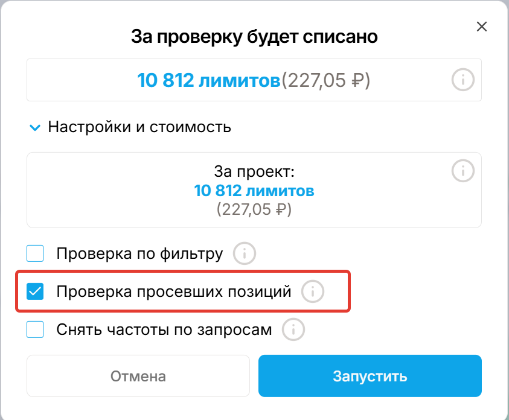
Task: Click the (227,05 ₽) price under За проект
Action: point(254,210)
